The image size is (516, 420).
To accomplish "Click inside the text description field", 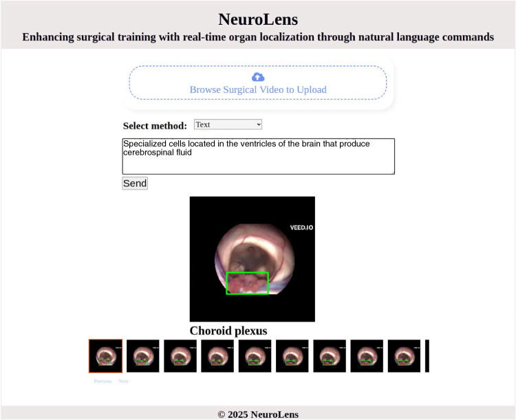I will click(x=258, y=156).
